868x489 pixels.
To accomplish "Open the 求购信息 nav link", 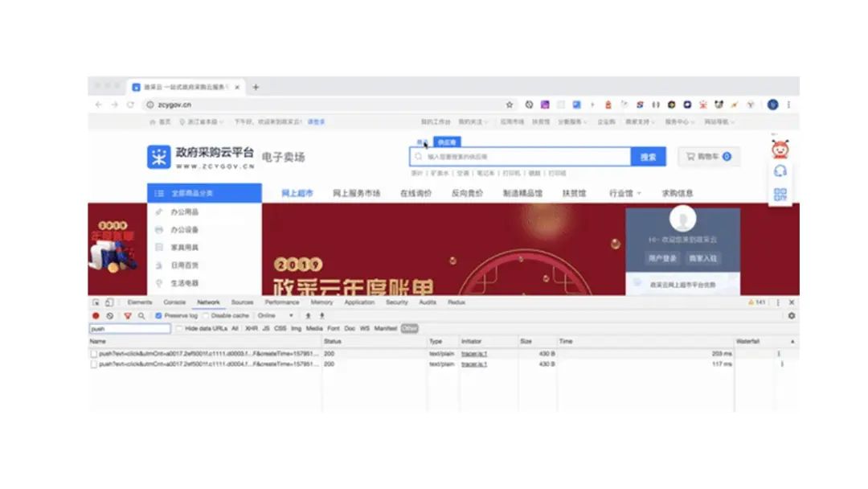I will click(678, 193).
